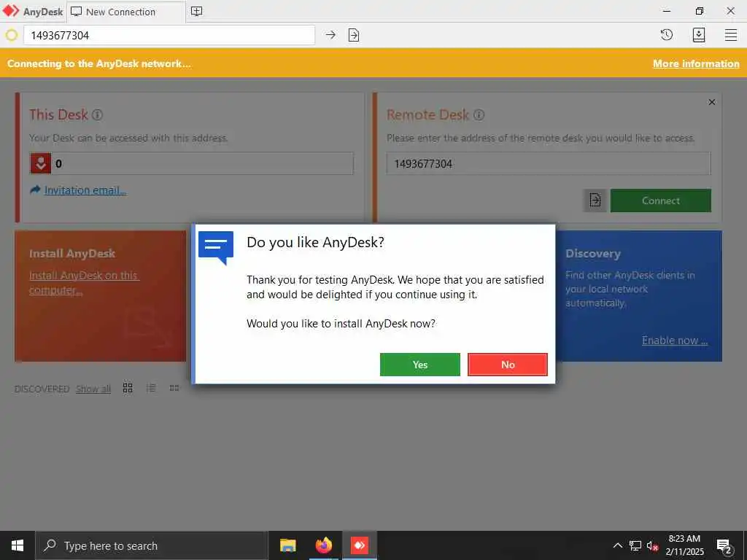This screenshot has height=560, width=747.
Task: Click the info icon next to Remote Desk
Action: coord(479,114)
